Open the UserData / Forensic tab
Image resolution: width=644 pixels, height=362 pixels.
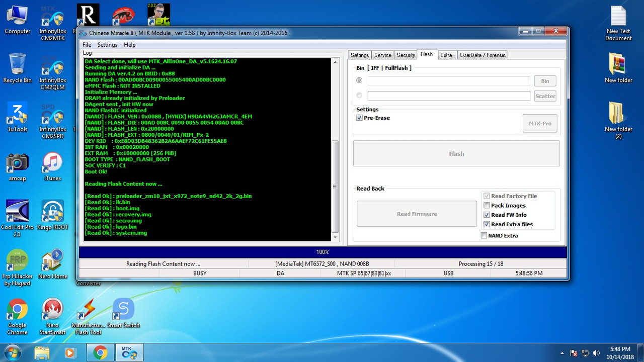(483, 55)
